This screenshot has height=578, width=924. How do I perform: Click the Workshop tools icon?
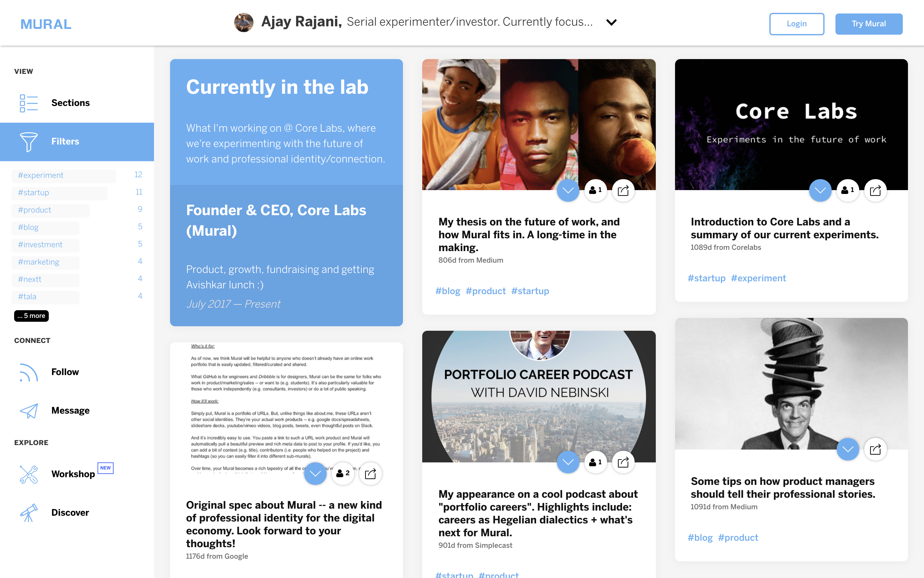tap(29, 474)
